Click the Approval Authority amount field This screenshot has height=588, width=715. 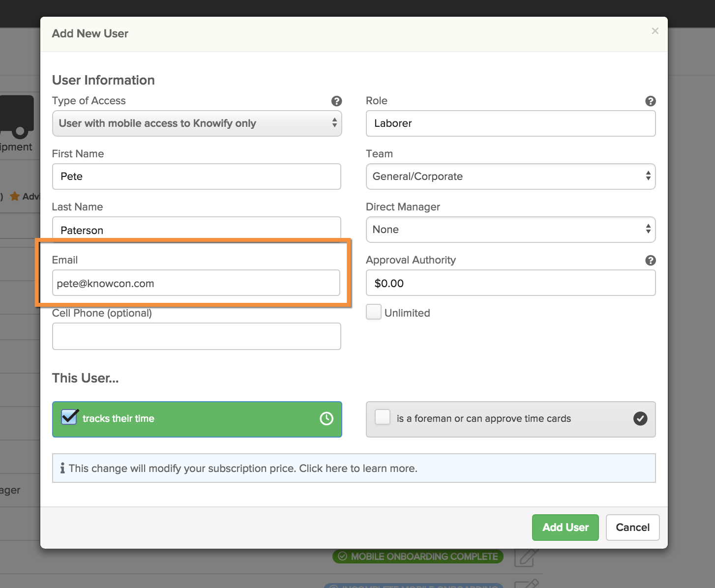[510, 283]
